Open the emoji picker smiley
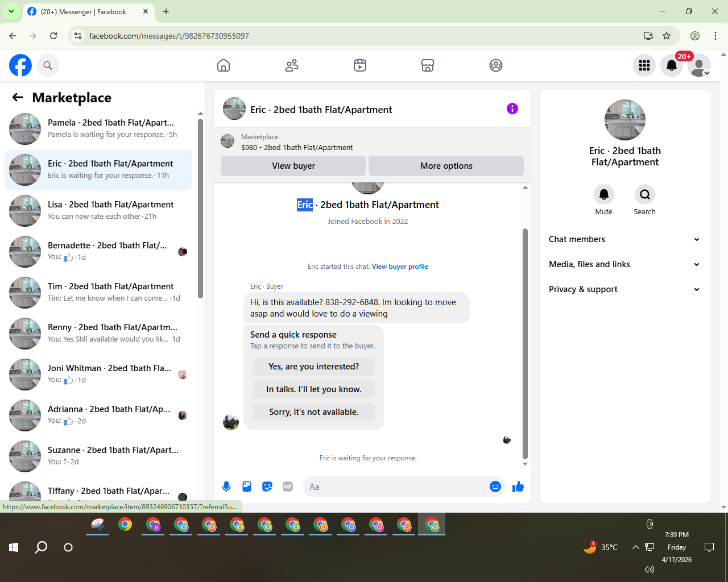The image size is (728, 582). [x=495, y=487]
